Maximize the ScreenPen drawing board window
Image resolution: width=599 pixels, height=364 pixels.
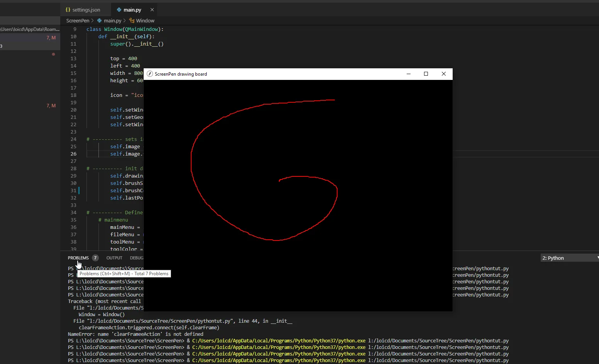click(426, 74)
